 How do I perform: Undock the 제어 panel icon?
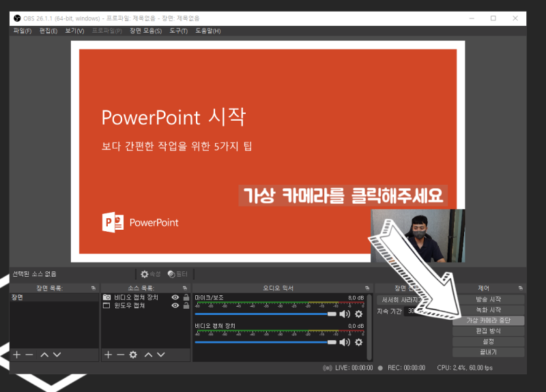click(520, 288)
